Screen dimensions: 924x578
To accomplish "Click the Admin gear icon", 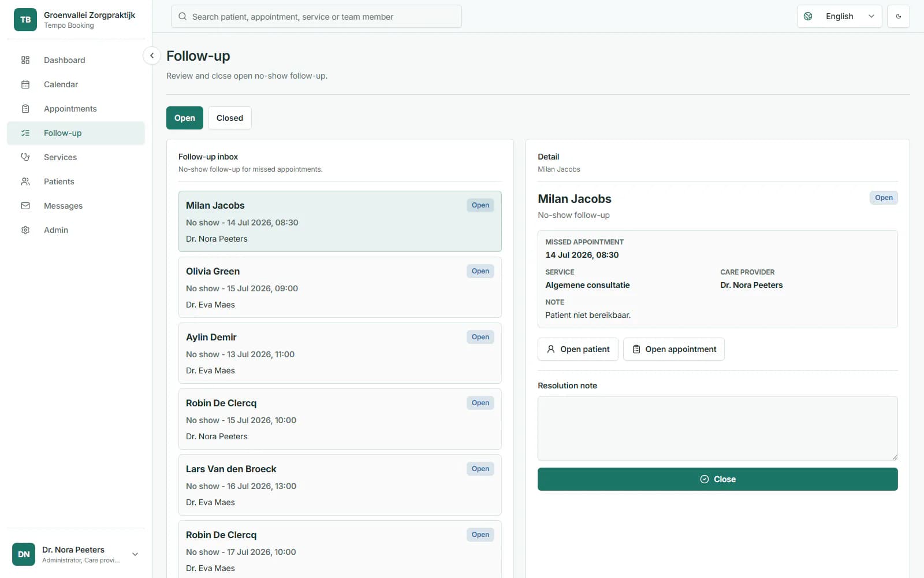I will point(25,230).
